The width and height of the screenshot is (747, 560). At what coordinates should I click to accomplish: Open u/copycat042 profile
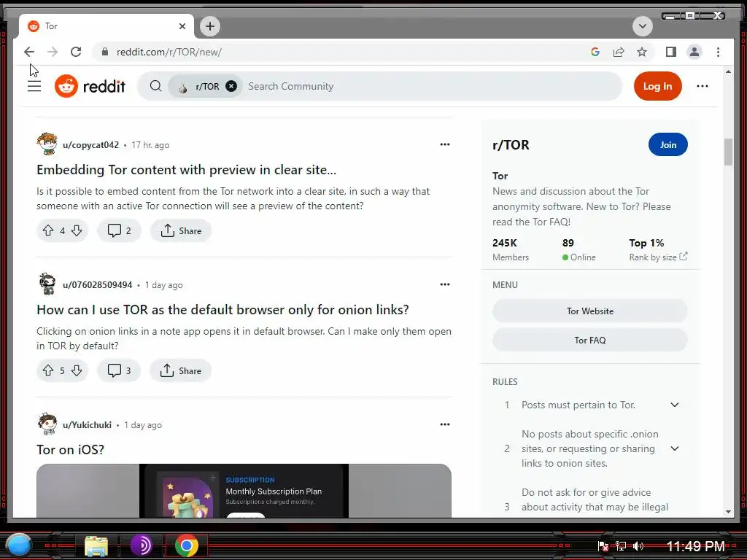click(x=90, y=145)
